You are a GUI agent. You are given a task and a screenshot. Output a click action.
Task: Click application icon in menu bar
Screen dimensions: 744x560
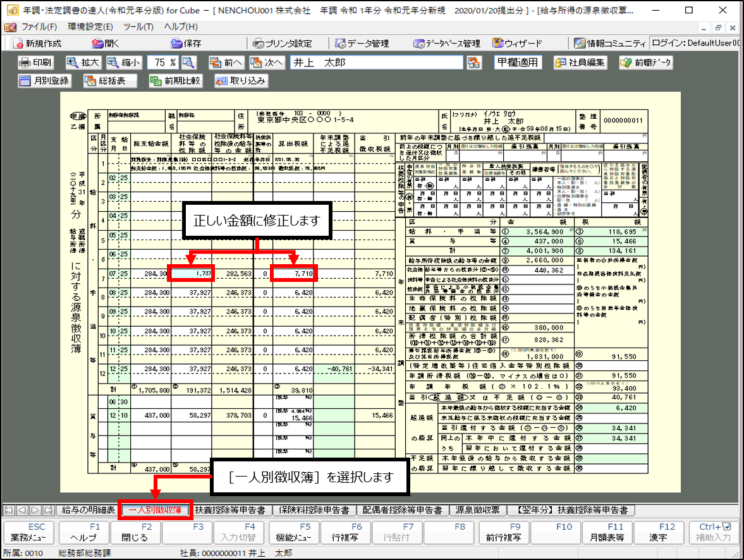[x=10, y=27]
